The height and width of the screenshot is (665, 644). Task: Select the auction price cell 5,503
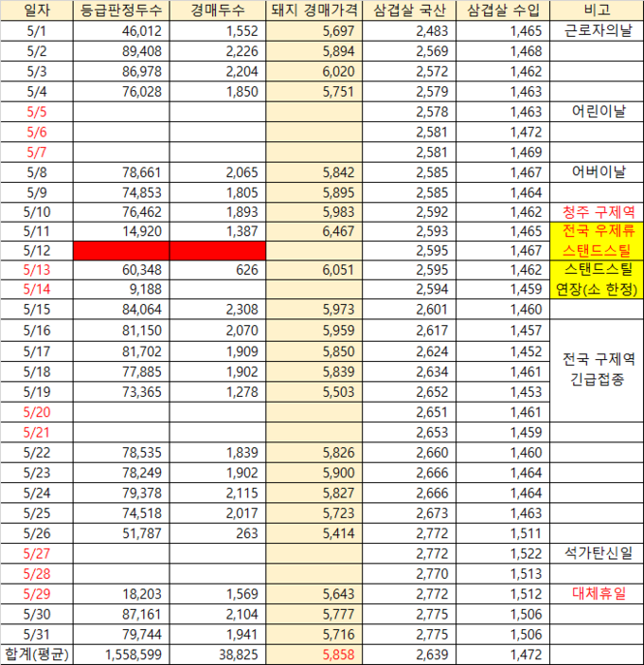314,392
